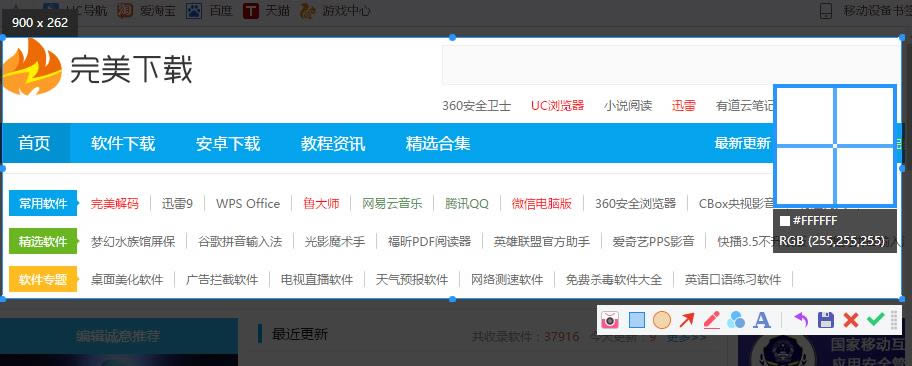The height and width of the screenshot is (366, 912).
Task: Click the toolbar drag grip handle
Action: [x=895, y=319]
